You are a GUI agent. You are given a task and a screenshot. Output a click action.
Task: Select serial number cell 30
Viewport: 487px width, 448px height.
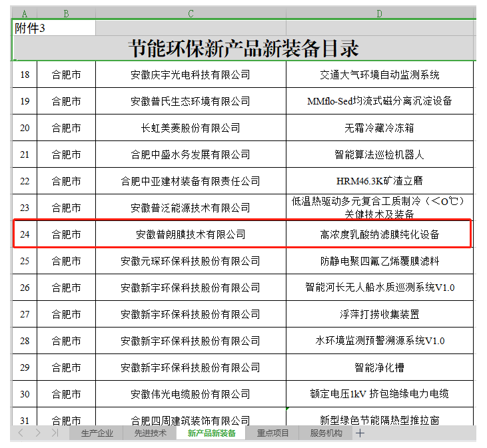click(x=25, y=394)
